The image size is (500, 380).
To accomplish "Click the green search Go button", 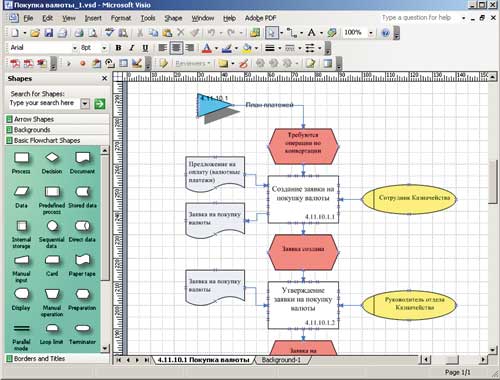I will 99,104.
